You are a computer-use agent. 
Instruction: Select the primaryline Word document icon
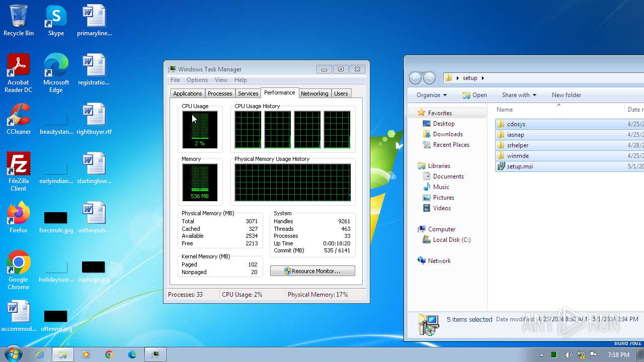[94, 21]
